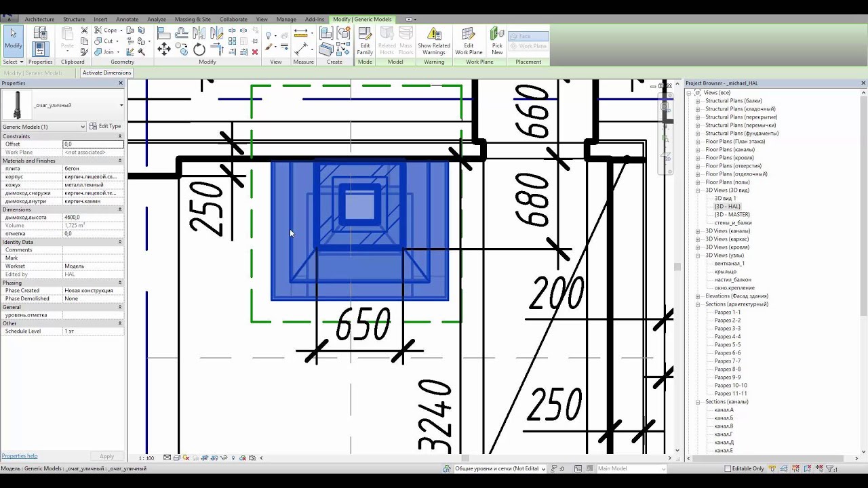The height and width of the screenshot is (488, 868).
Task: Click Show Related Warnings
Action: [434, 41]
